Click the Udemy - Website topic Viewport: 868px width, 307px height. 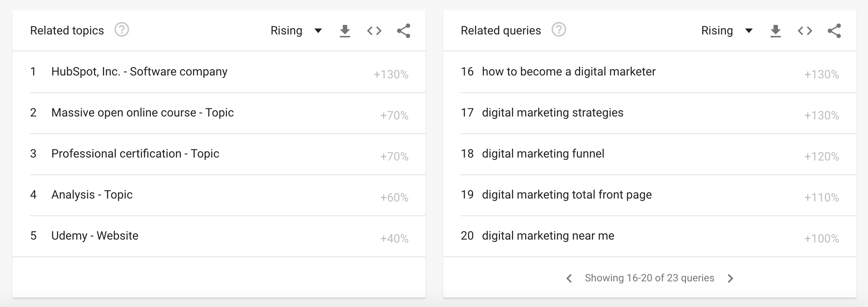pyautogui.click(x=95, y=236)
